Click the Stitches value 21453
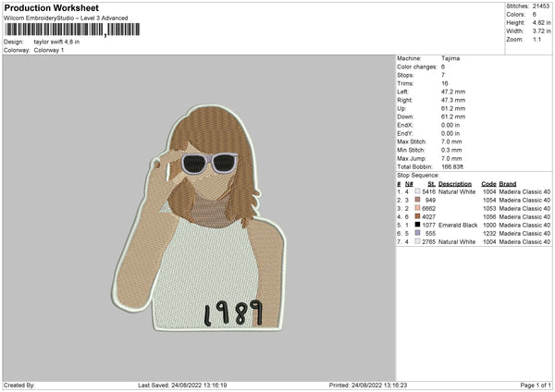Image resolution: width=555 pixels, height=392 pixels. (x=541, y=6)
